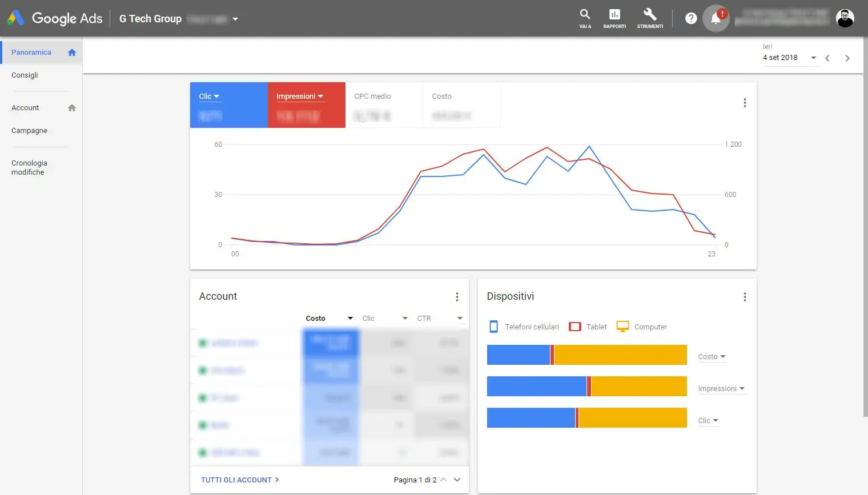Image resolution: width=868 pixels, height=495 pixels.
Task: Open chart card three-dot menu
Action: [745, 103]
